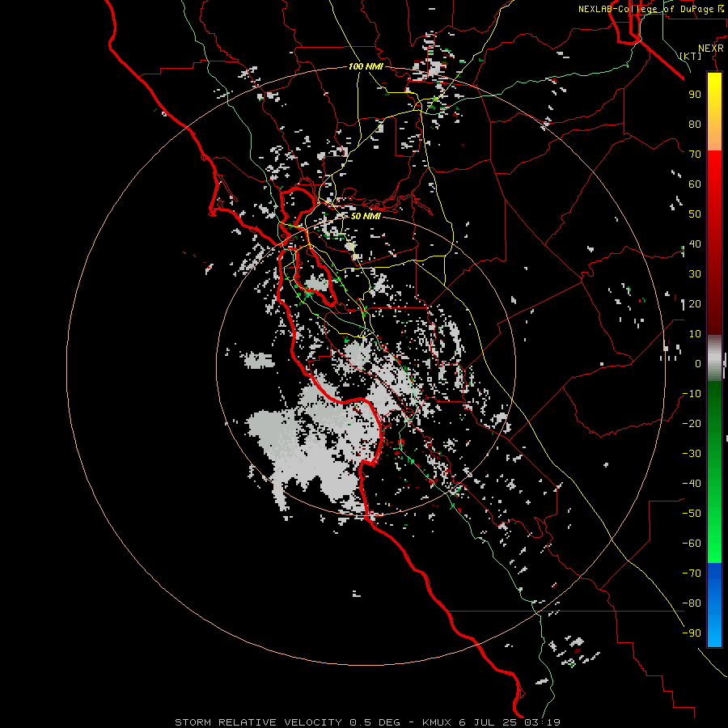Click the "[KT]" units label
The width and height of the screenshot is (728, 728).
click(691, 56)
